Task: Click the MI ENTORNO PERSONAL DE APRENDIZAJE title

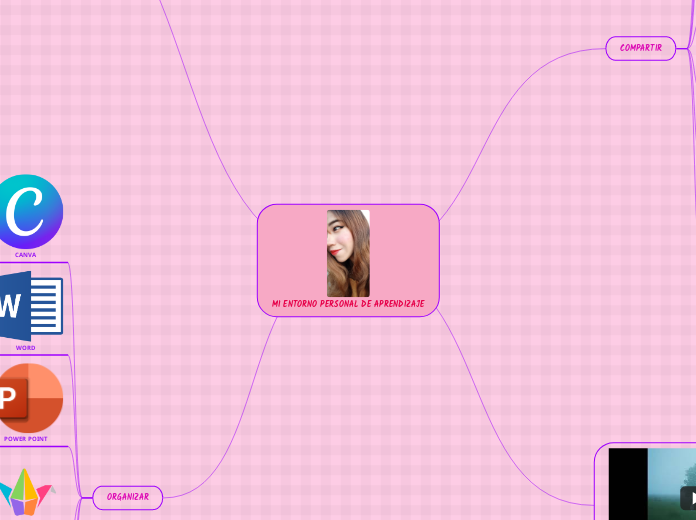Action: (x=348, y=304)
